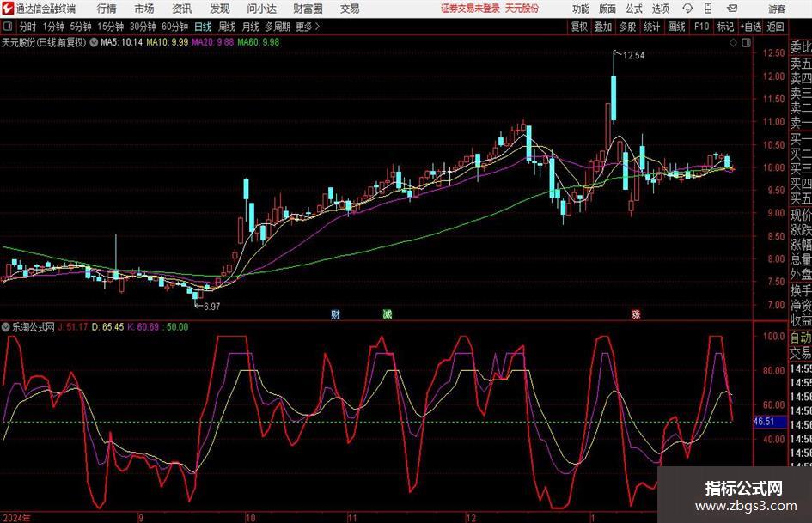The height and width of the screenshot is (523, 812).
Task: Open the 公式 menu
Action: click(633, 9)
